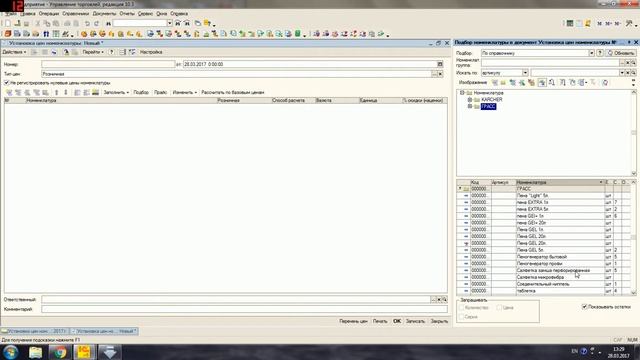This screenshot has width=640, height=360.
Task: Expand the KARCHER folder in tree
Action: click(470, 100)
